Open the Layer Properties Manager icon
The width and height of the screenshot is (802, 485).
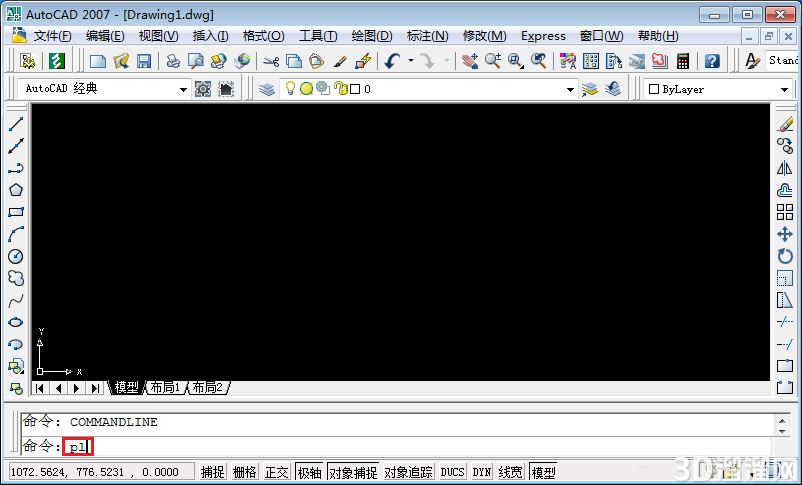click(266, 89)
